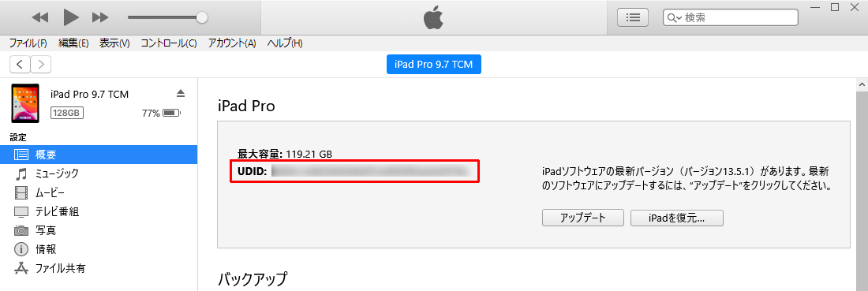868x291 pixels.
Task: Eject the iPad Pro 9.7 TCM
Action: pyautogui.click(x=181, y=93)
